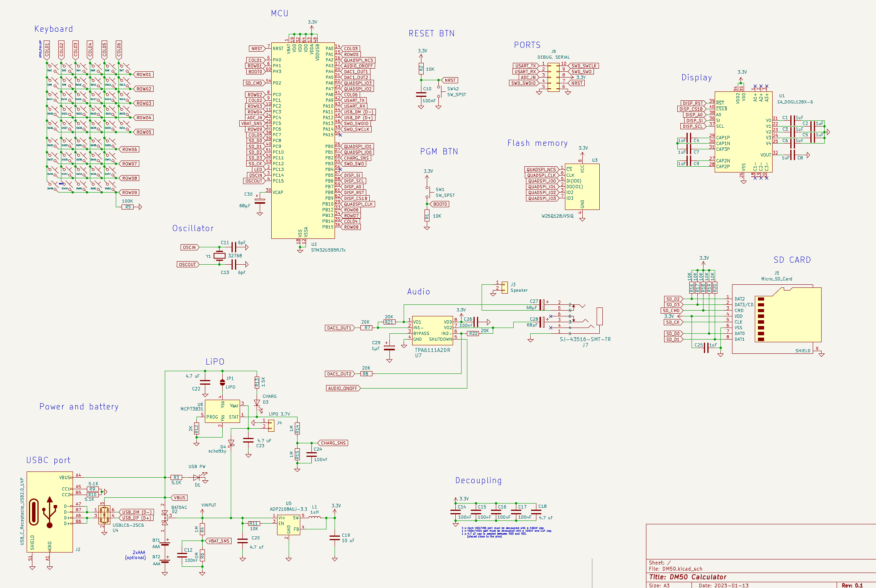876x588 pixels.
Task: Click the JP1 LiPO solder jumper
Action: tap(222, 382)
